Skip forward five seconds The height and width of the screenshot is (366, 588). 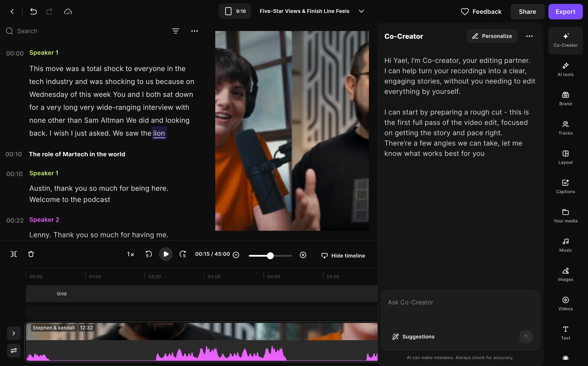(x=183, y=254)
